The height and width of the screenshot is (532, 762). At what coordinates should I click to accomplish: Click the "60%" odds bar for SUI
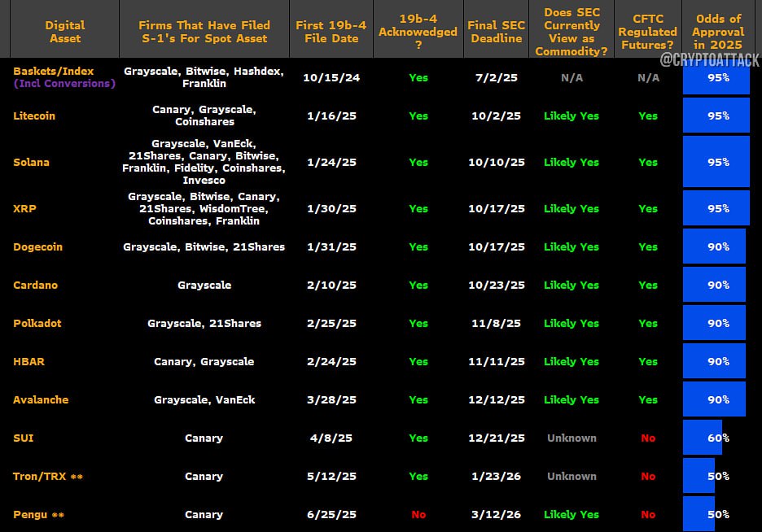coord(703,438)
